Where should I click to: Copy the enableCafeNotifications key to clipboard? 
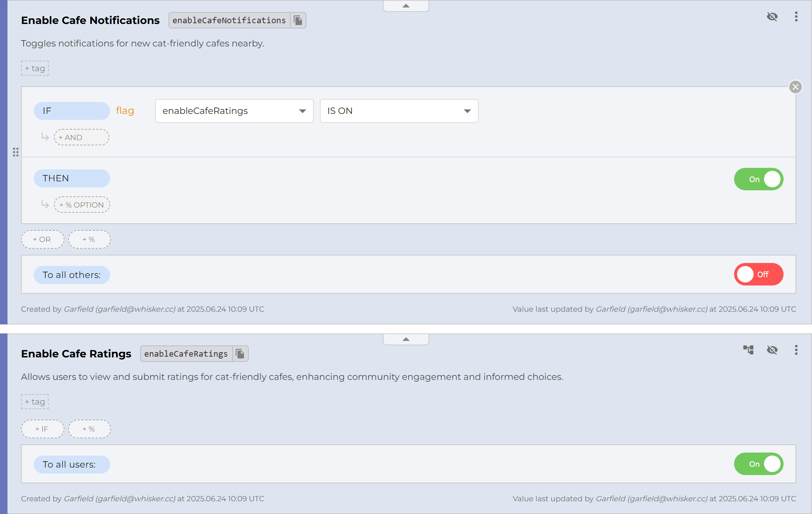pos(298,20)
